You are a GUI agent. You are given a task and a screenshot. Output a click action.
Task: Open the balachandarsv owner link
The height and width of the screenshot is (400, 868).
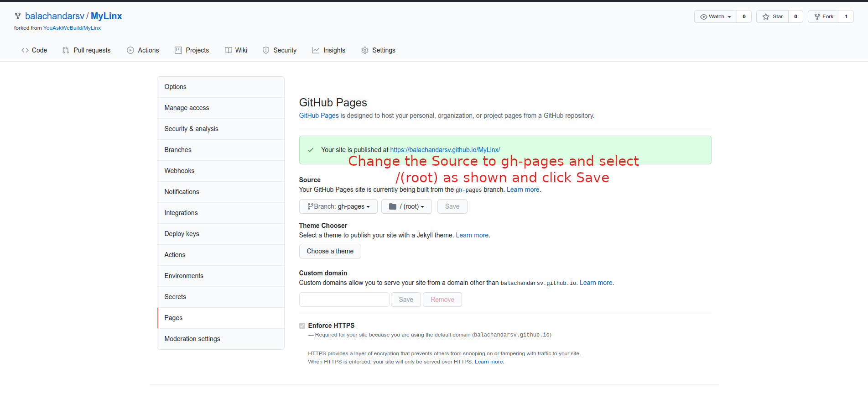point(55,16)
